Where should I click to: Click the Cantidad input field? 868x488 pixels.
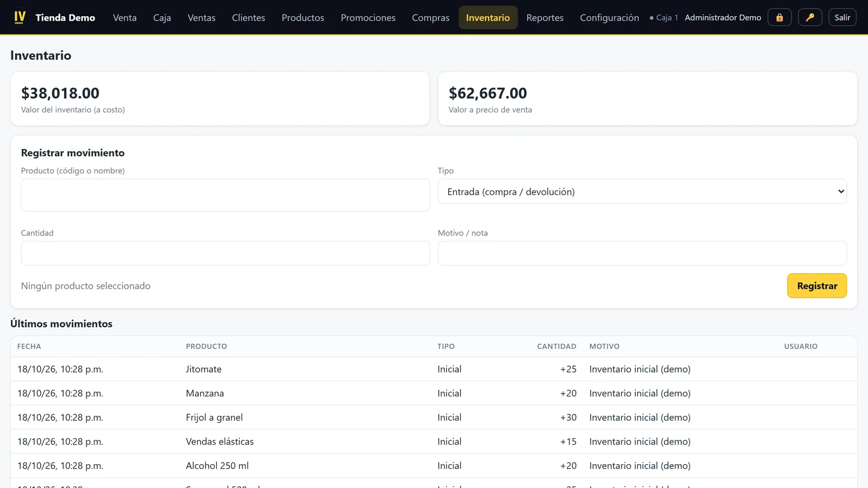click(225, 253)
